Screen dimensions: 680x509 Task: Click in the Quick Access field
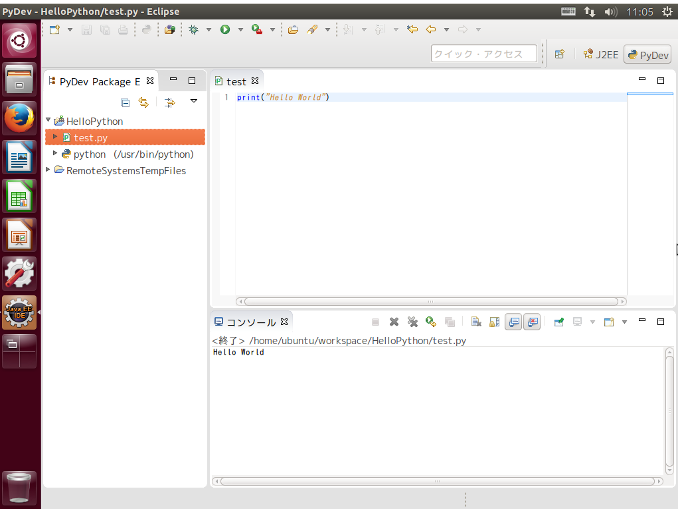coord(484,54)
